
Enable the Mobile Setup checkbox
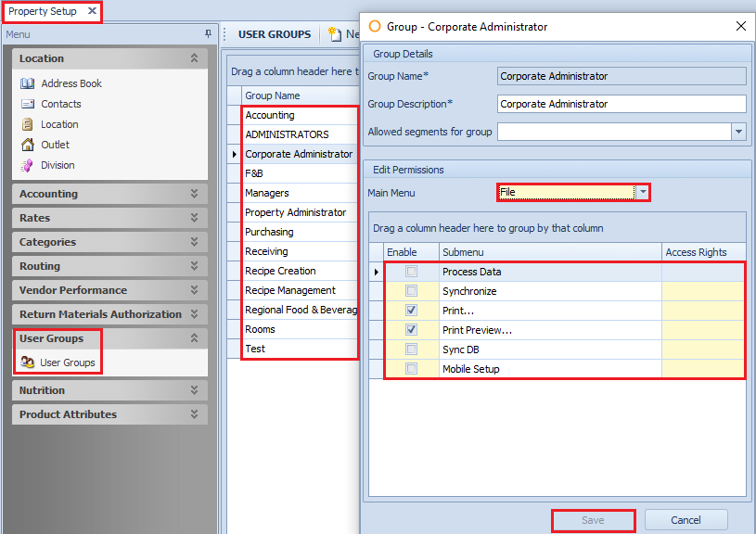411,369
